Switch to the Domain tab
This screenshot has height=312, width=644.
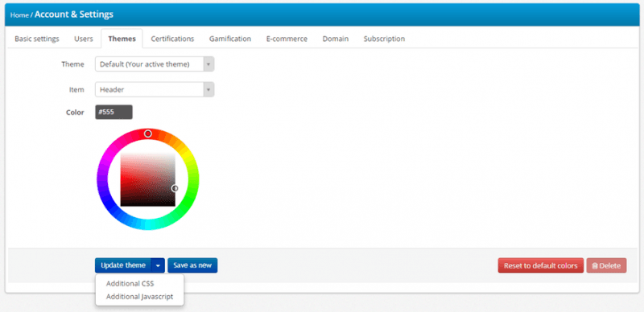coord(336,39)
